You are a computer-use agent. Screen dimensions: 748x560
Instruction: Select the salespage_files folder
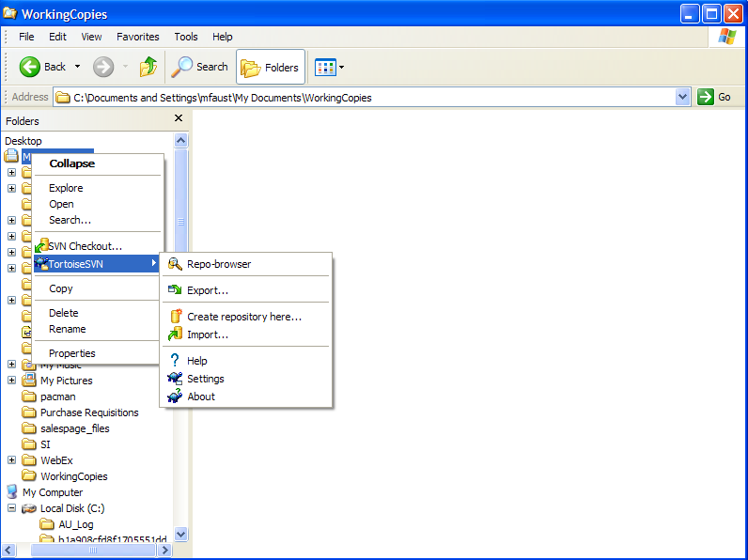tap(75, 428)
